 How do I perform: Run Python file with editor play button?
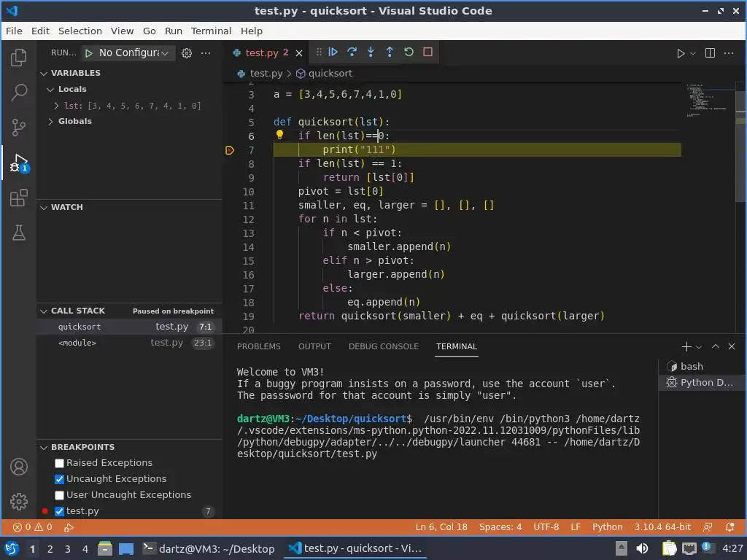tap(681, 53)
